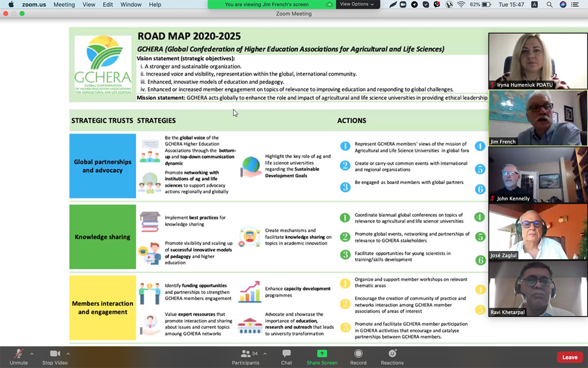Expand arrow next to Participants count
Viewport: 588px width, 368px height.
coord(265,353)
